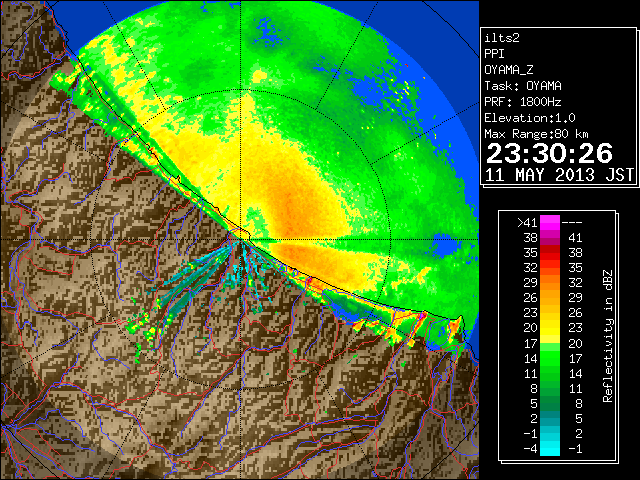Click the '-4' legend value

(530, 449)
